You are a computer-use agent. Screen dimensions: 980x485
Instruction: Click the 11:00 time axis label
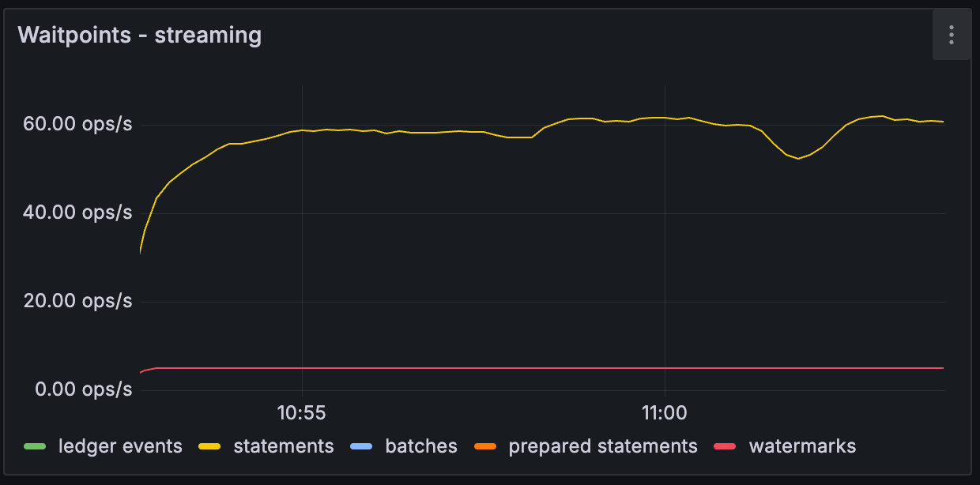coord(662,412)
